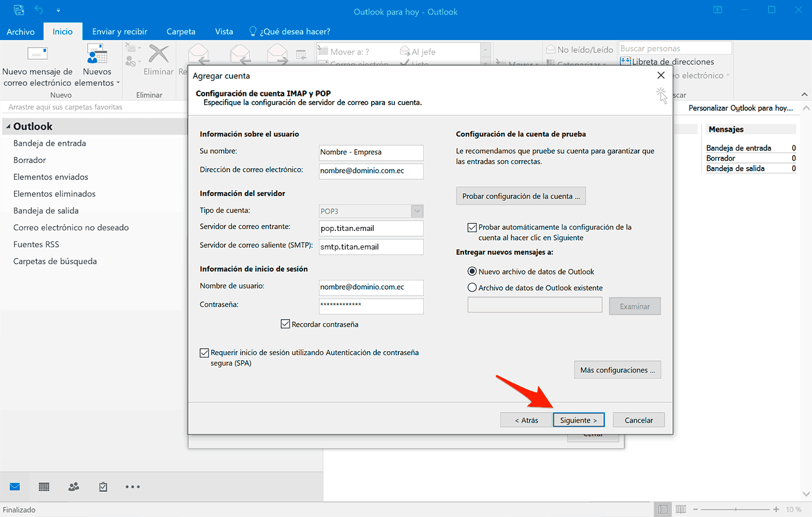Open the Archivo menu
Viewport: 812px width, 517px height.
[x=21, y=31]
